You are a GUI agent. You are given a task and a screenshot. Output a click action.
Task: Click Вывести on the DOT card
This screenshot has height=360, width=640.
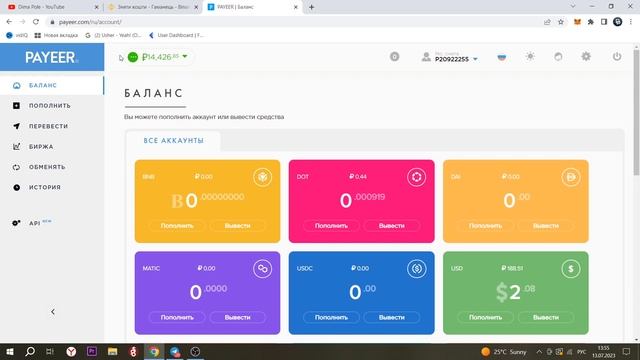tap(391, 226)
